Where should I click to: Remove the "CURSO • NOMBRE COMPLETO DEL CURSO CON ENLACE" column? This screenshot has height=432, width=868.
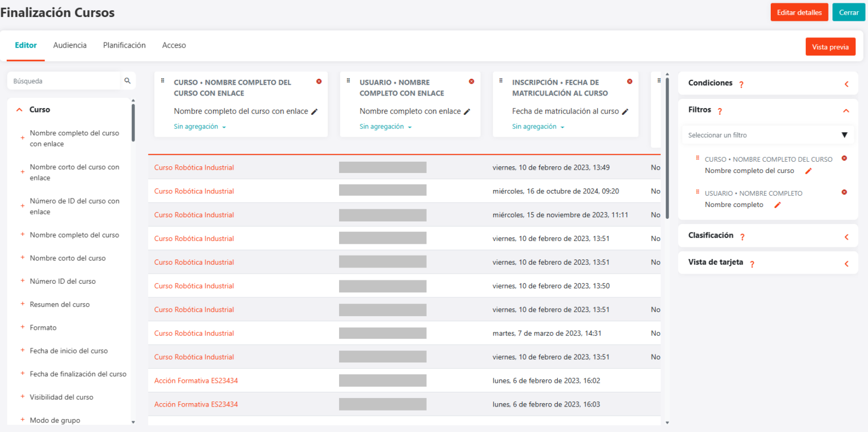click(319, 81)
